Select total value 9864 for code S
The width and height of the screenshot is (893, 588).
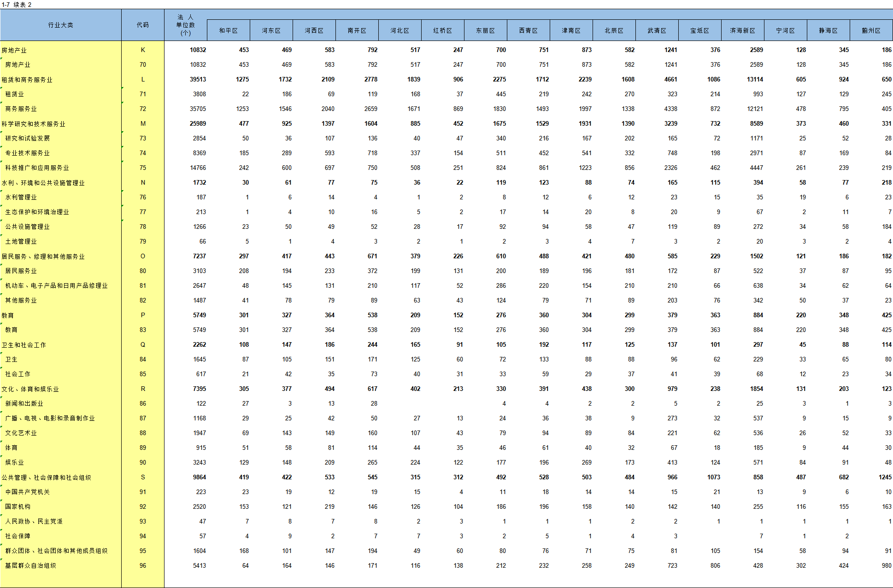click(x=200, y=477)
